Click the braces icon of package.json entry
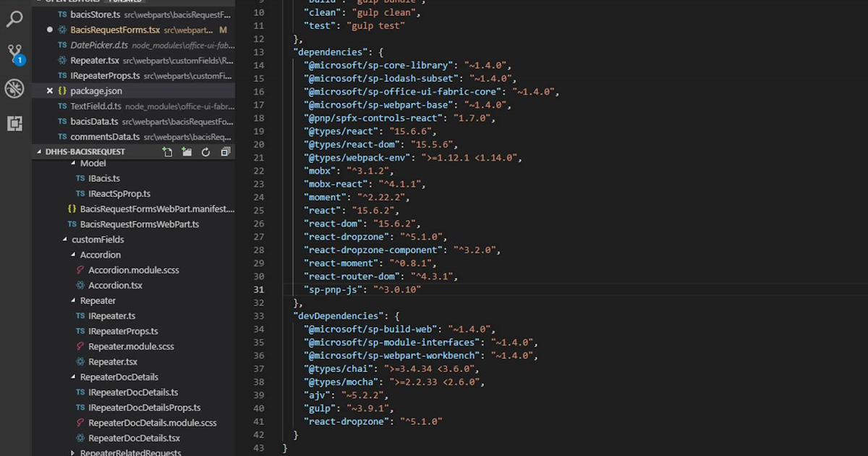The image size is (868, 456). click(62, 90)
